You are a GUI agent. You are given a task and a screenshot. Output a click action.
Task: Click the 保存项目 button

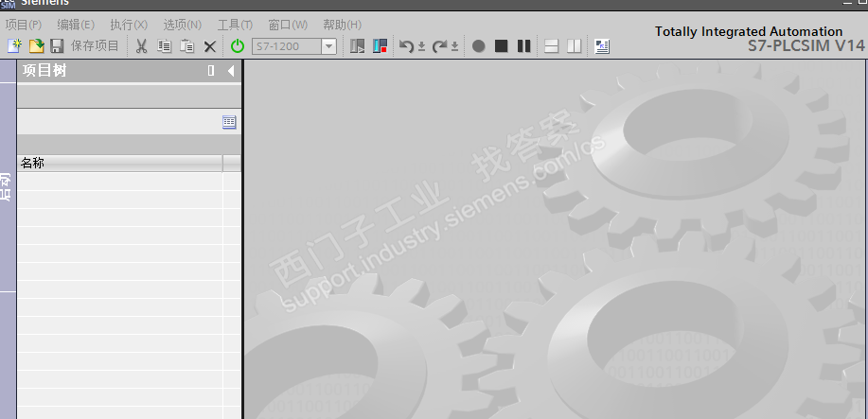[x=95, y=46]
